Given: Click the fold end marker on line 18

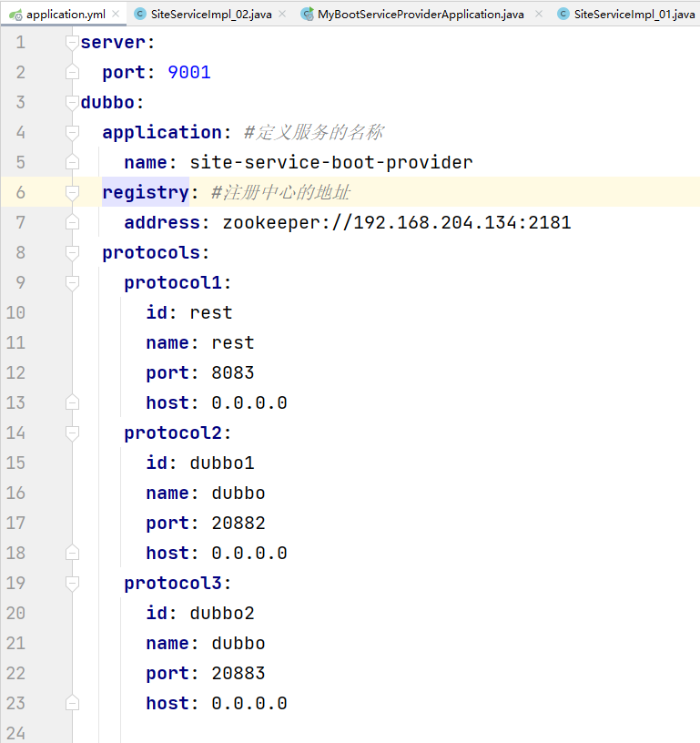Looking at the screenshot, I should [x=72, y=553].
